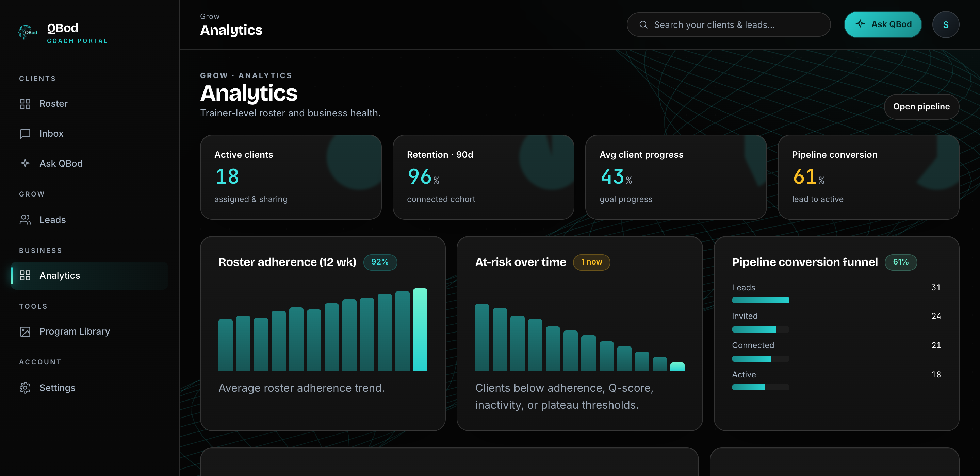
Task: Open Program Library
Action: point(90,331)
